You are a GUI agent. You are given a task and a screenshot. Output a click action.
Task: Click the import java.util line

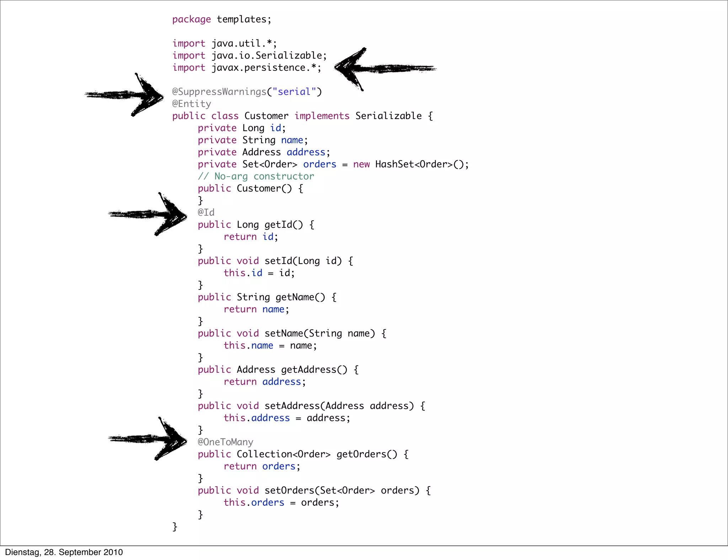tap(224, 43)
